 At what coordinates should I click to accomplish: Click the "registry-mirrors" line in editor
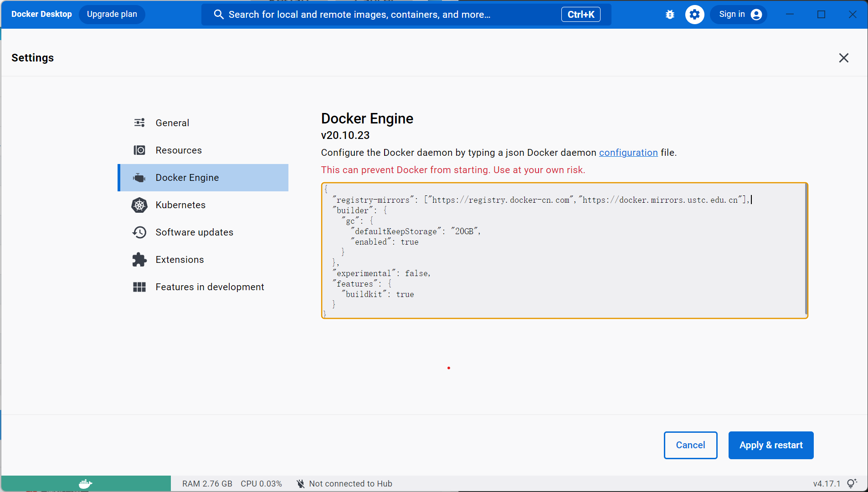point(540,200)
